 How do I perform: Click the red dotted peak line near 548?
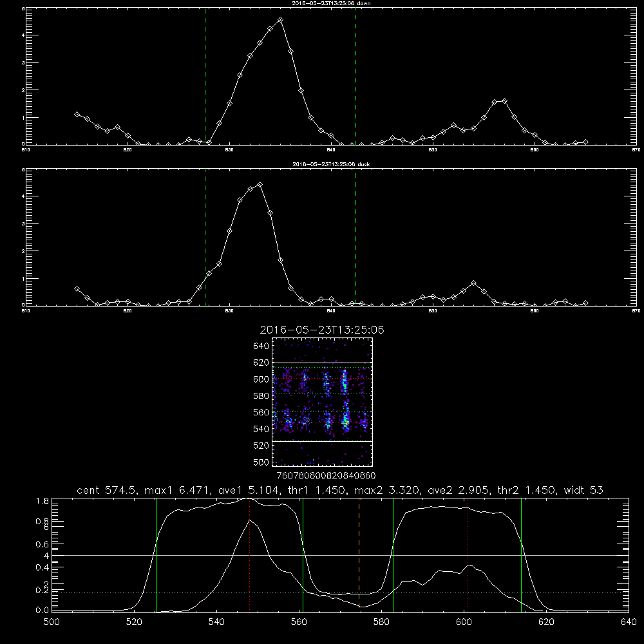coord(250,554)
